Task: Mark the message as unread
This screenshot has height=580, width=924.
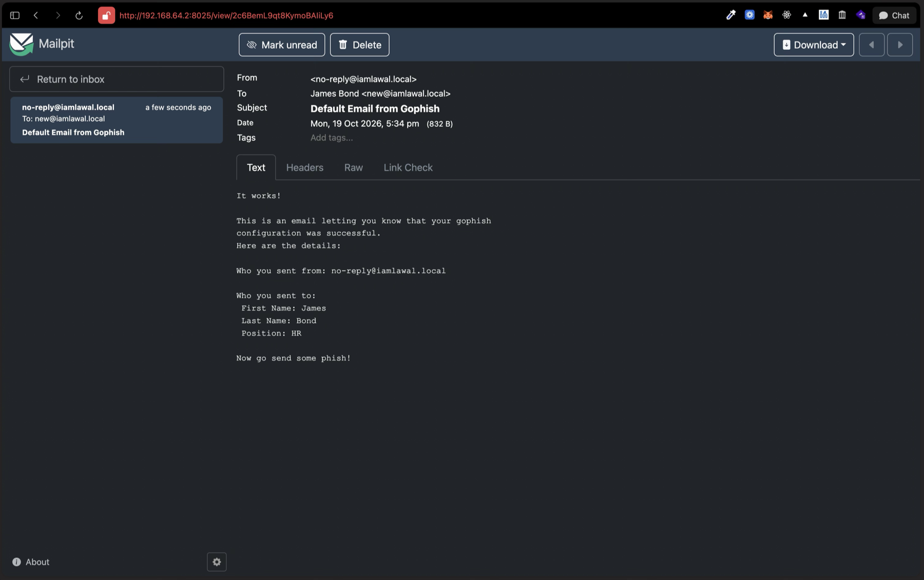Action: coord(282,45)
